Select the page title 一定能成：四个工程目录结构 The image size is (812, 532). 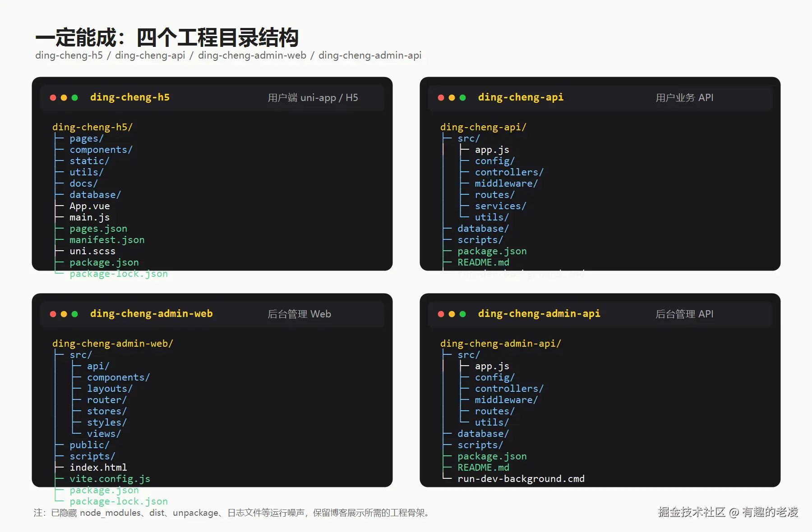(167, 37)
